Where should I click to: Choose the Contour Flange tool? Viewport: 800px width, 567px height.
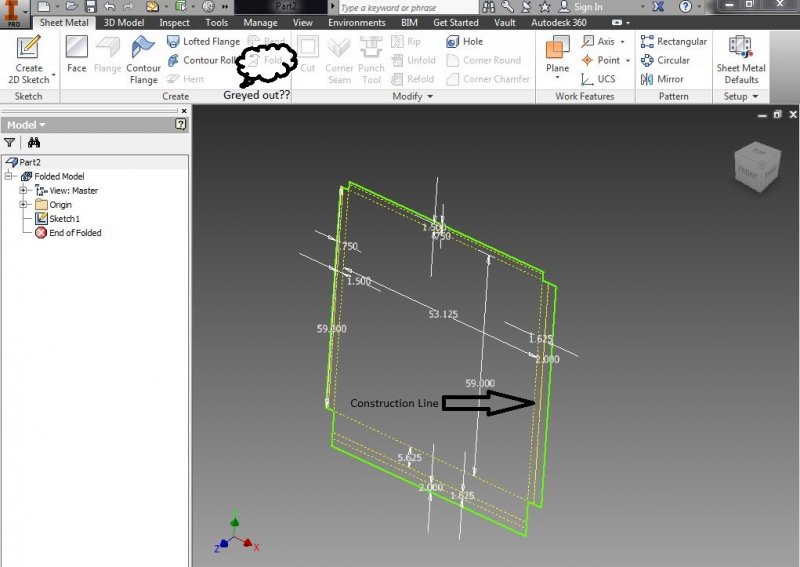(143, 59)
